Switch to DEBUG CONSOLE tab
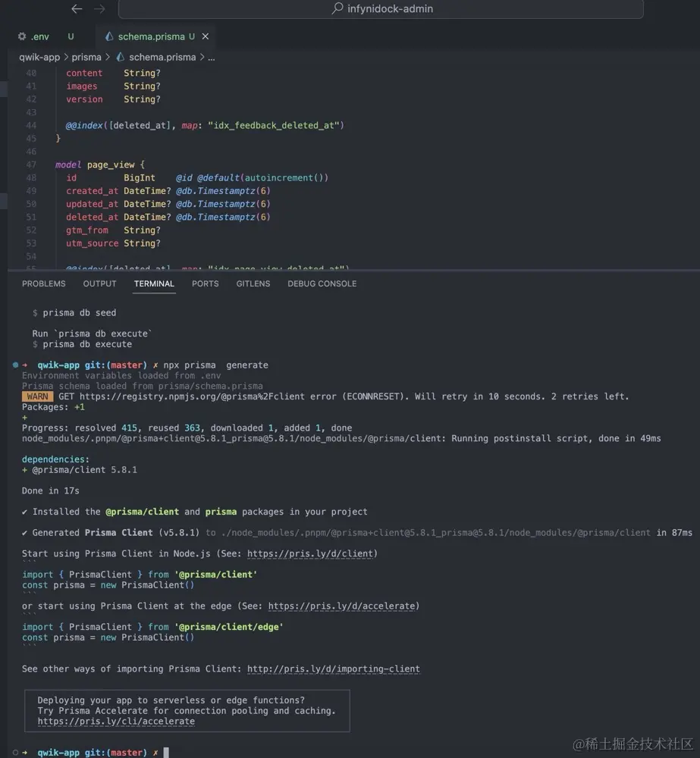 (x=322, y=283)
